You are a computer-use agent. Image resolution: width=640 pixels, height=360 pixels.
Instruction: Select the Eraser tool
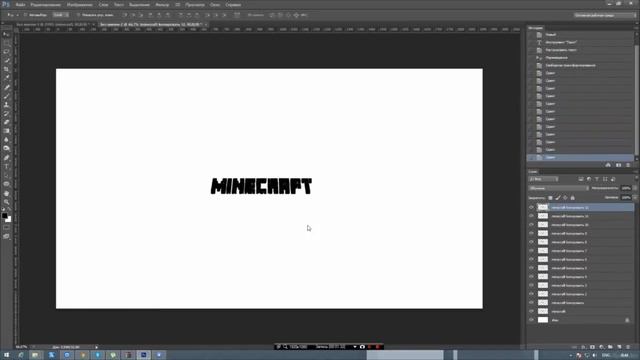click(6, 122)
